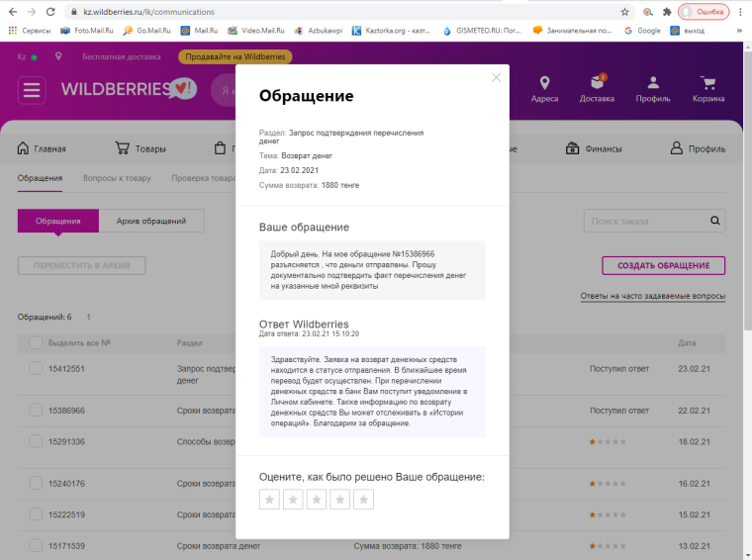Open выход bookmark

click(x=688, y=31)
